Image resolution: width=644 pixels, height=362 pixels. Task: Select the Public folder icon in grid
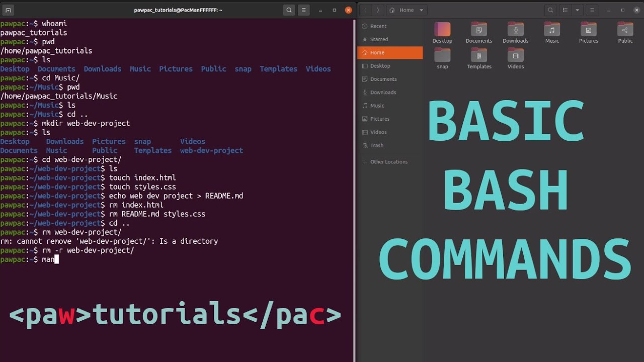pyautogui.click(x=625, y=32)
